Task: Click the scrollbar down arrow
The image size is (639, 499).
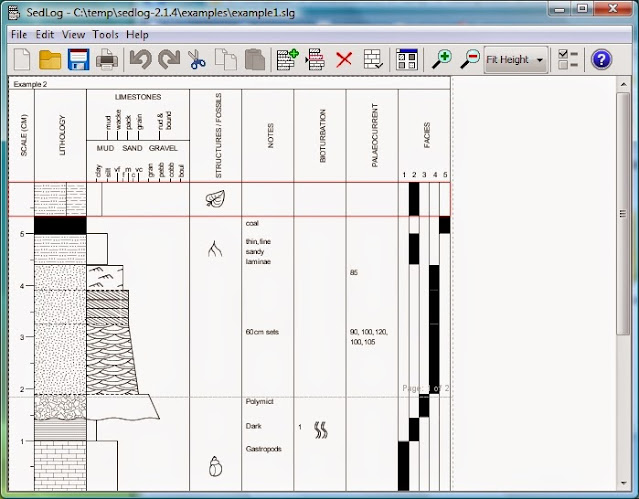Action: tap(623, 484)
